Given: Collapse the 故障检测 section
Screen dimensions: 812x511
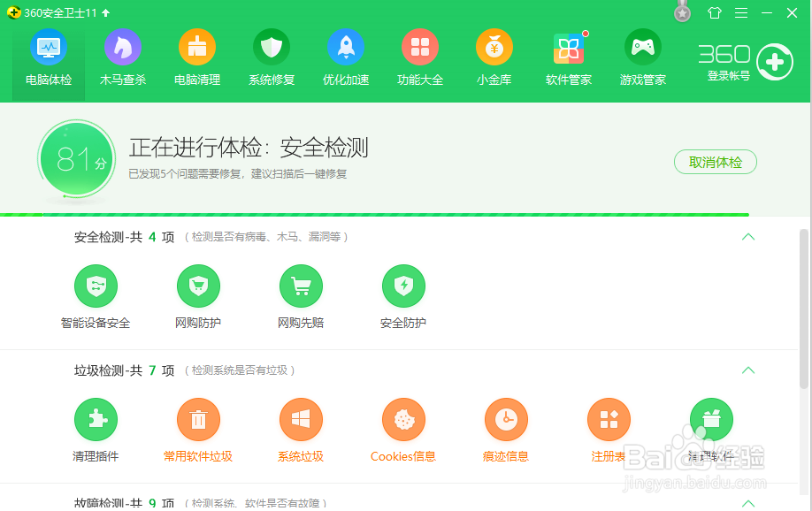Looking at the screenshot, I should point(748,503).
